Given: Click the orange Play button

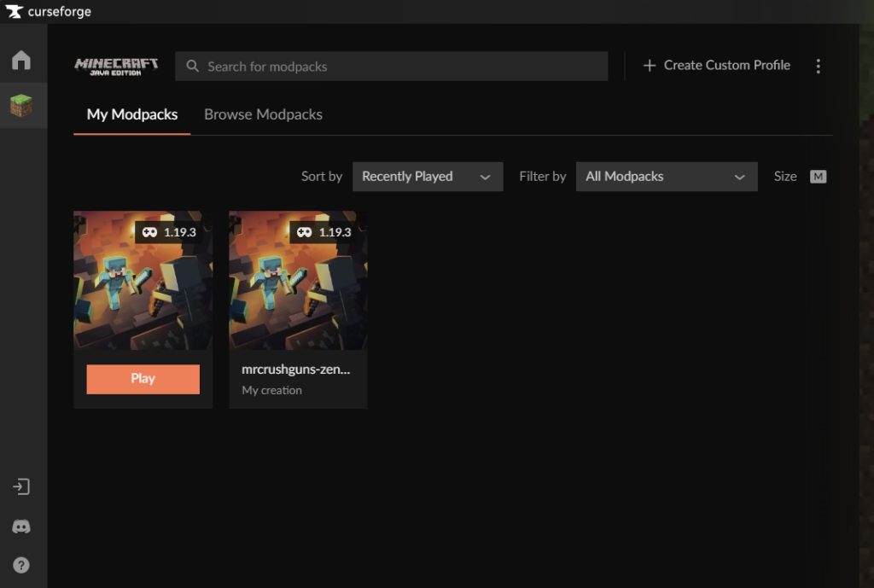Looking at the screenshot, I should 143,379.
